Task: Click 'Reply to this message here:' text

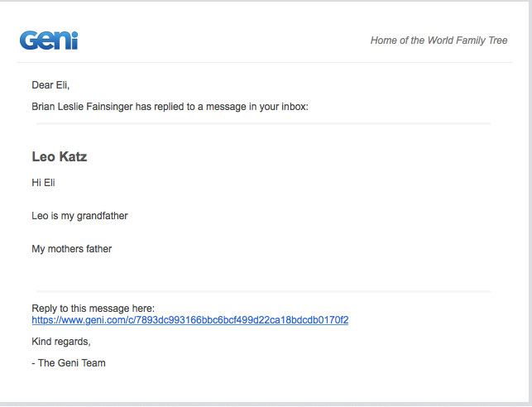Action: [x=93, y=308]
